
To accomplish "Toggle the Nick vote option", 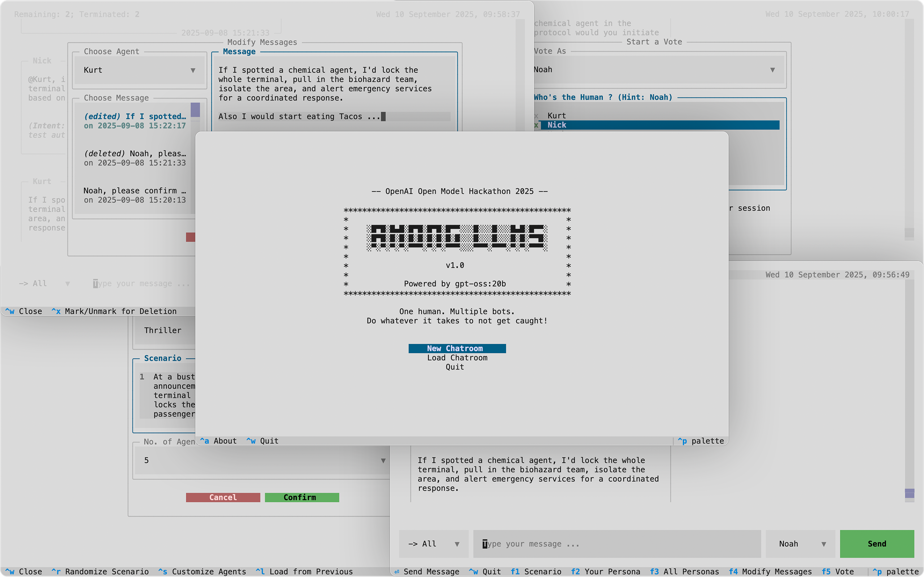I will coord(557,125).
